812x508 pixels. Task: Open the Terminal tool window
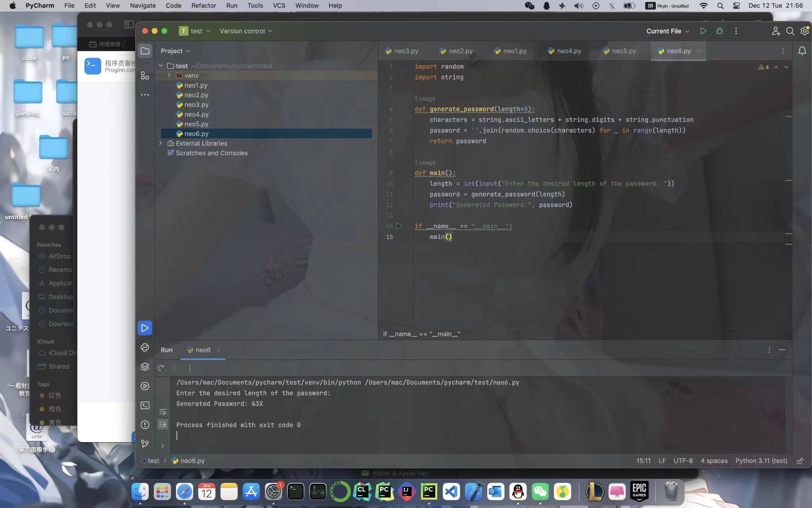(x=145, y=405)
